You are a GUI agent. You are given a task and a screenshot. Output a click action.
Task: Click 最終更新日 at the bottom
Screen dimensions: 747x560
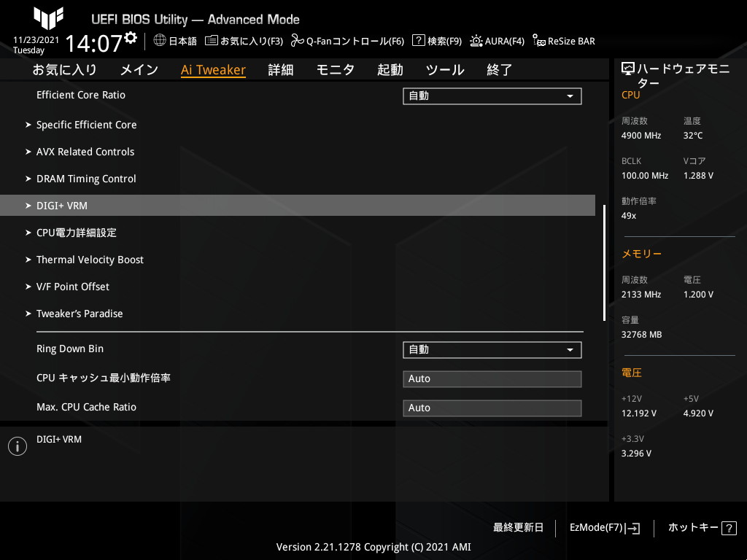[518, 528]
